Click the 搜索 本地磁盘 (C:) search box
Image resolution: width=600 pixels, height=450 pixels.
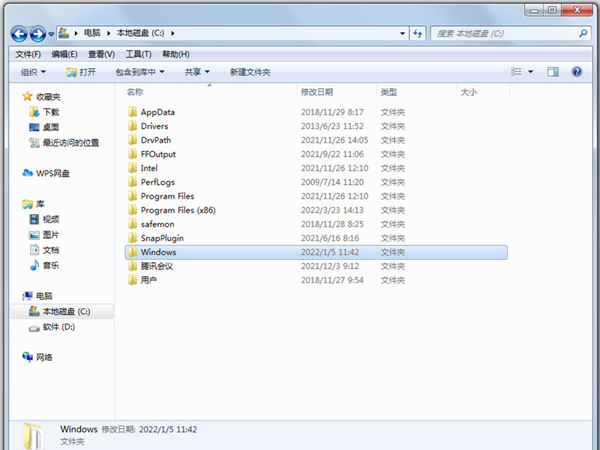(510, 33)
